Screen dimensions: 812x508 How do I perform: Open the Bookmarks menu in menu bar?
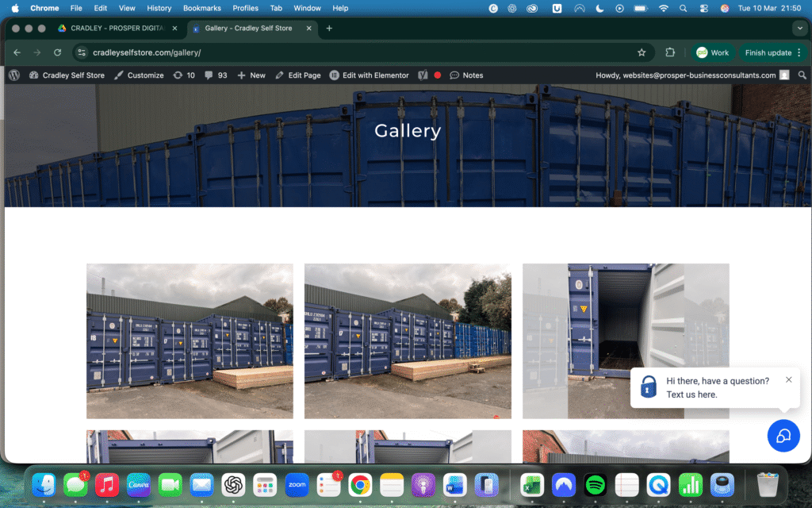pos(201,8)
